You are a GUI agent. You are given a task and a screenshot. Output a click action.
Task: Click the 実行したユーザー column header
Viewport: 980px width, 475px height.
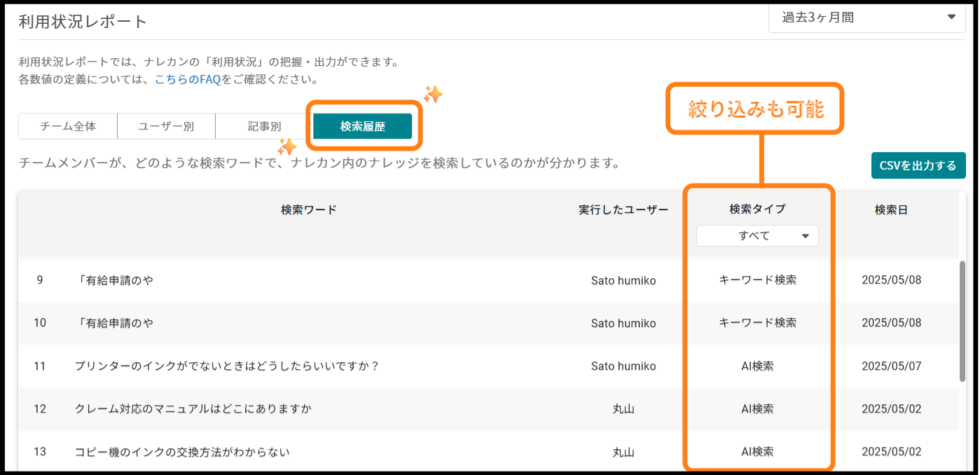pos(623,209)
